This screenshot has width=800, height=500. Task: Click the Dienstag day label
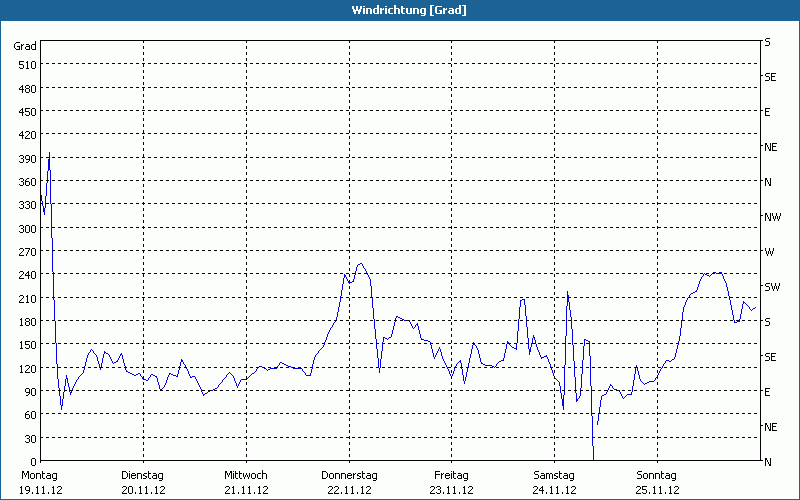point(142,476)
